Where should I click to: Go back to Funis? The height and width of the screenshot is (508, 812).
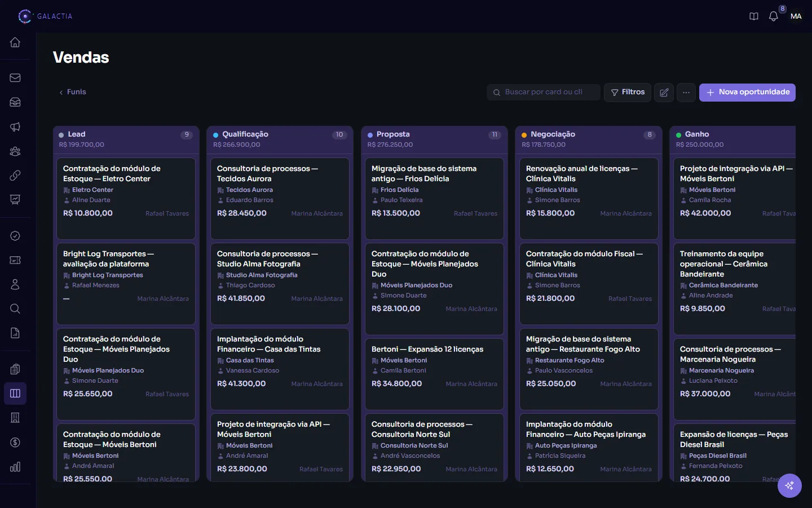(73, 92)
